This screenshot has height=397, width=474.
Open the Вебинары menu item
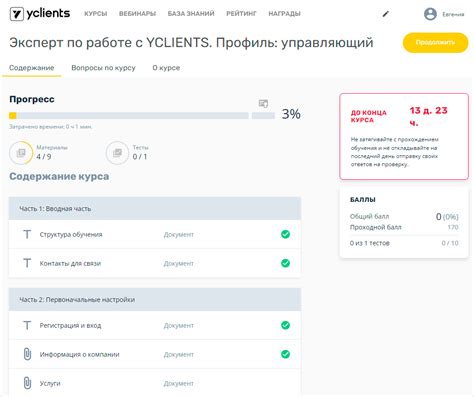point(137,14)
